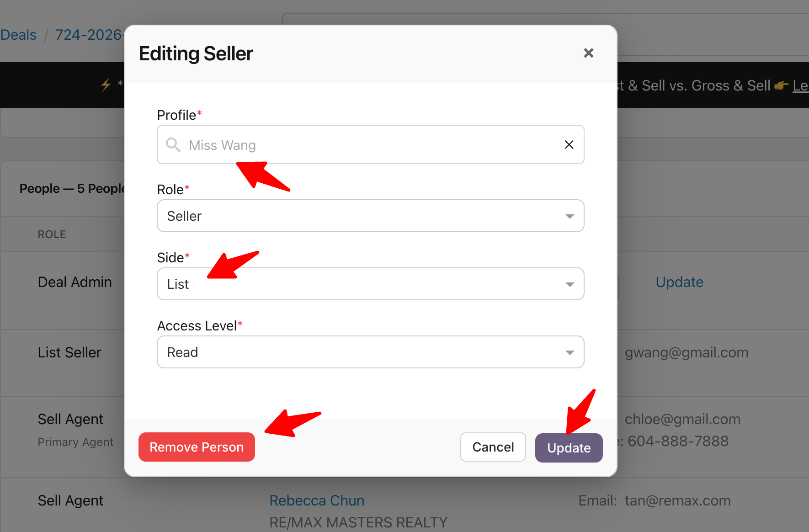Click the Profile search magnifier icon
The height and width of the screenshot is (532, 809).
point(173,145)
